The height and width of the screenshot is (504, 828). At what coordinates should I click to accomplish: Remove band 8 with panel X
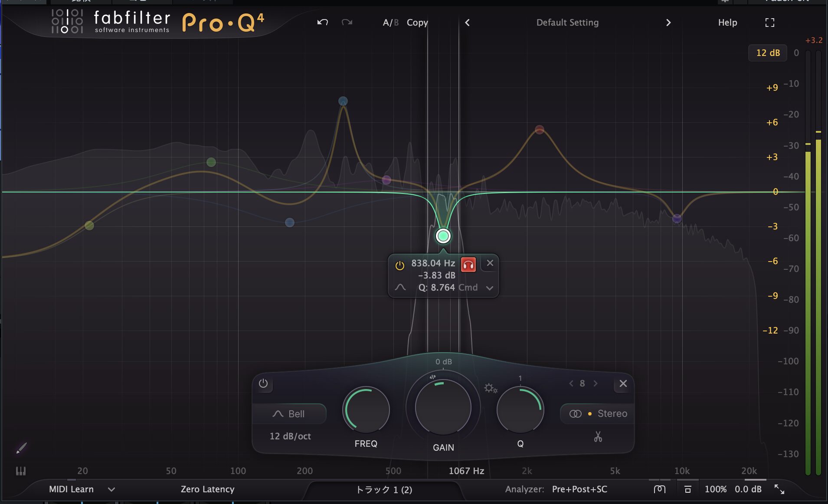(x=623, y=383)
